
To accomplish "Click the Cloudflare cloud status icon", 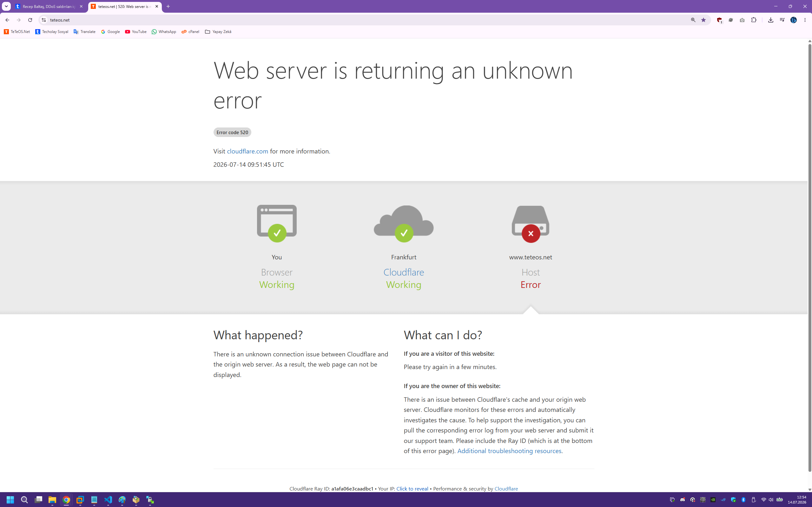I will coord(404,223).
